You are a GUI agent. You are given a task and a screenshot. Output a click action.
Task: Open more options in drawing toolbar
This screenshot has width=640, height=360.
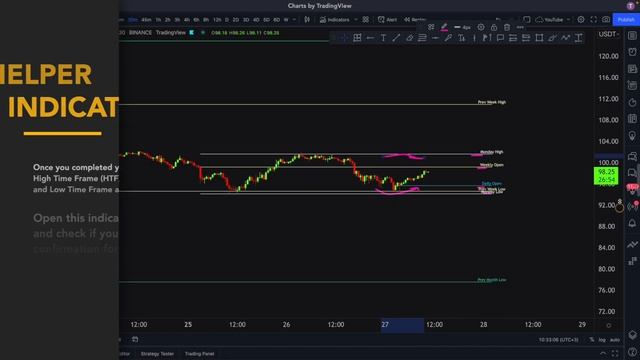(520, 27)
